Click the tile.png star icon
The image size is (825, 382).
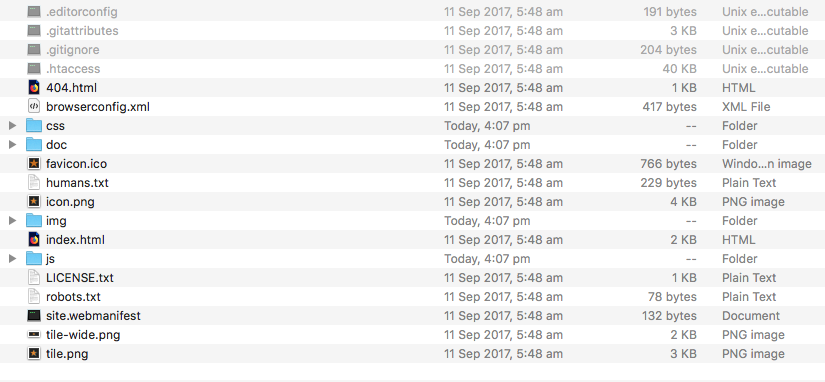tap(34, 354)
